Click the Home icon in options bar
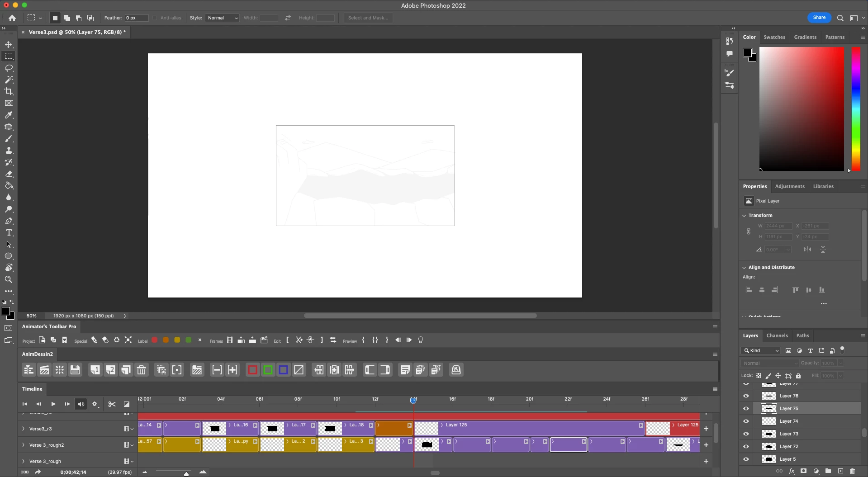This screenshot has height=477, width=868. [12, 18]
